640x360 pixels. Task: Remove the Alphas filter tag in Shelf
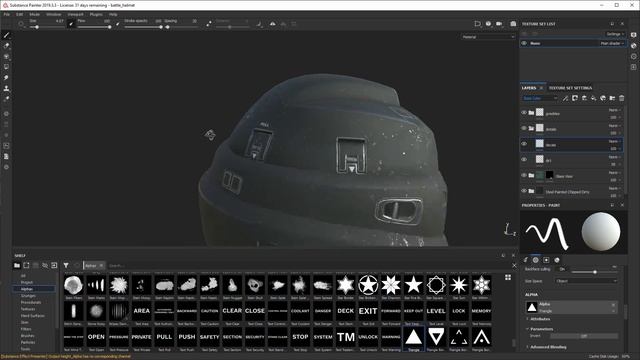[x=101, y=266]
